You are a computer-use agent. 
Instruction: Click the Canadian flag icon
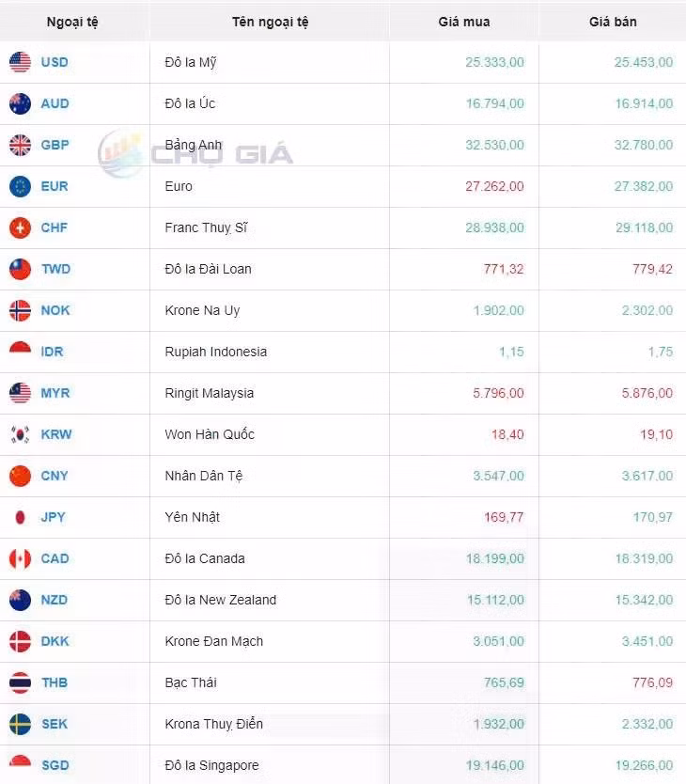[x=20, y=558]
